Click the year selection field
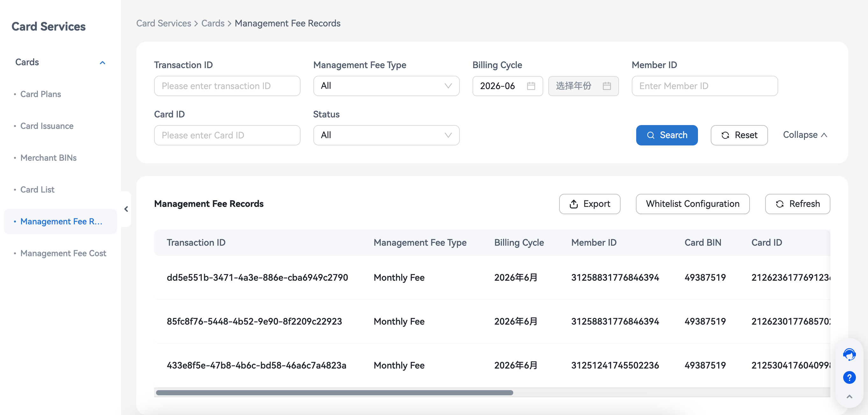The height and width of the screenshot is (415, 868). click(x=583, y=86)
